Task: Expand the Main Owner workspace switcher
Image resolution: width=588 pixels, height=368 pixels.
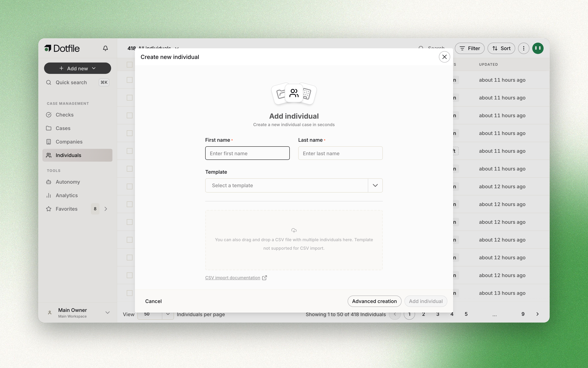Action: tap(107, 313)
